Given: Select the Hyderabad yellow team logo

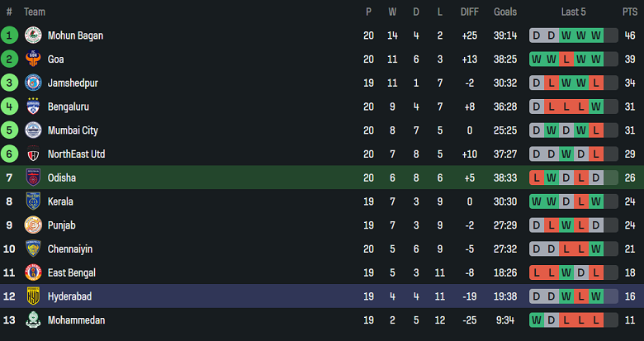Looking at the screenshot, I should point(33,296).
